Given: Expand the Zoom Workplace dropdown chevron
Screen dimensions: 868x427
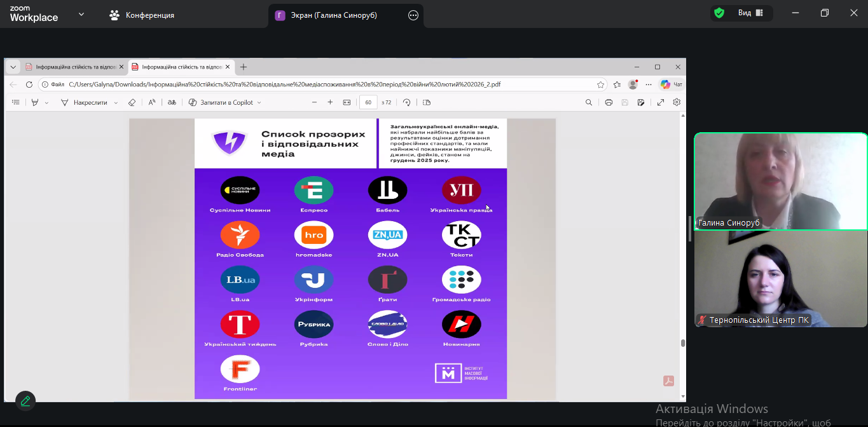Looking at the screenshot, I should [81, 14].
